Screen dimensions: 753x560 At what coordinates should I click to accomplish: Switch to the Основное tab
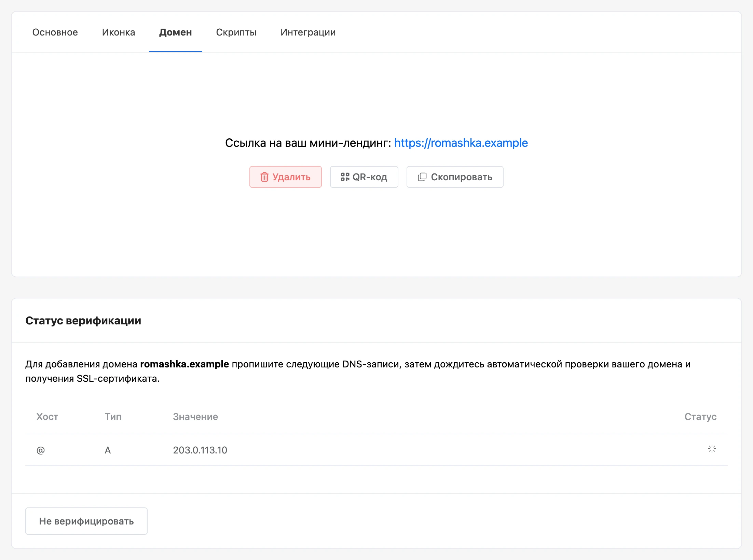pyautogui.click(x=55, y=32)
